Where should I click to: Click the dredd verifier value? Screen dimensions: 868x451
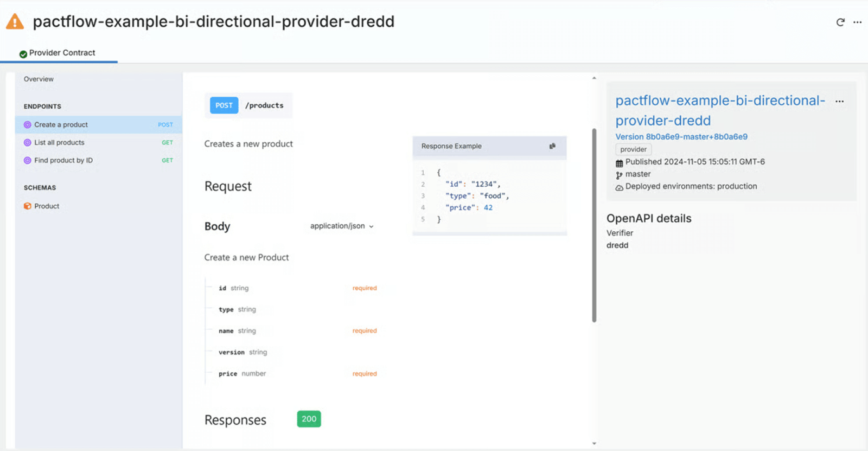pyautogui.click(x=618, y=245)
